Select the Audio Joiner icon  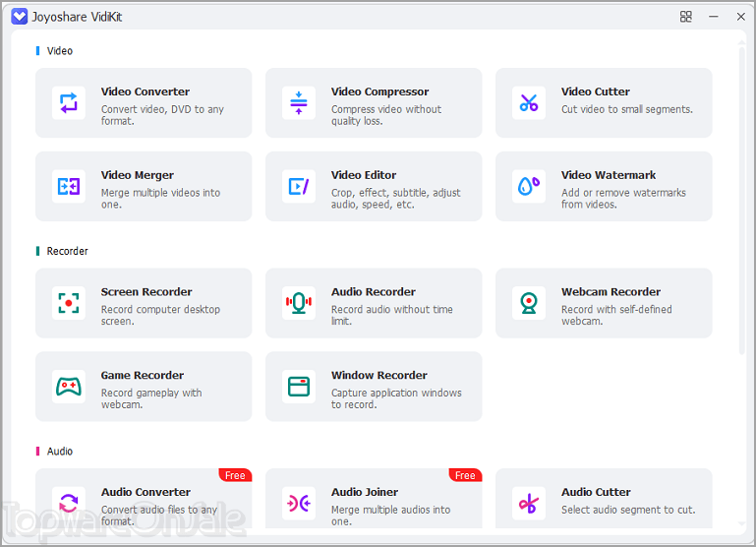click(x=299, y=503)
